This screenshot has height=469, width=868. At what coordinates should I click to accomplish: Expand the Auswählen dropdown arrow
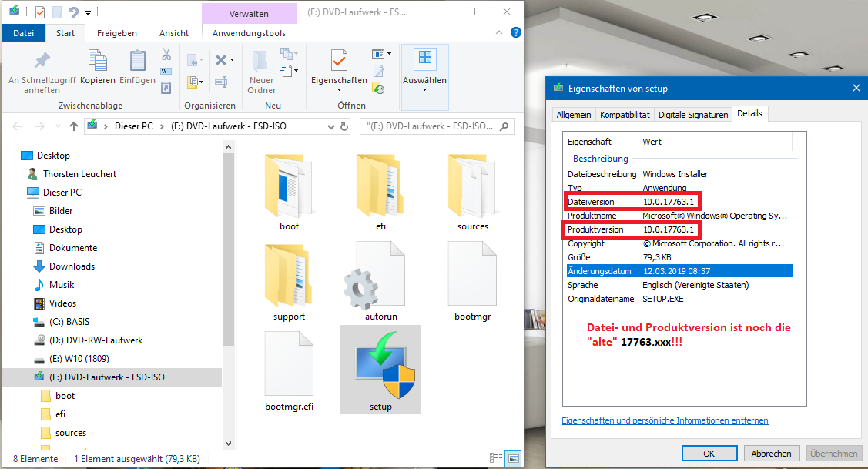pos(424,89)
